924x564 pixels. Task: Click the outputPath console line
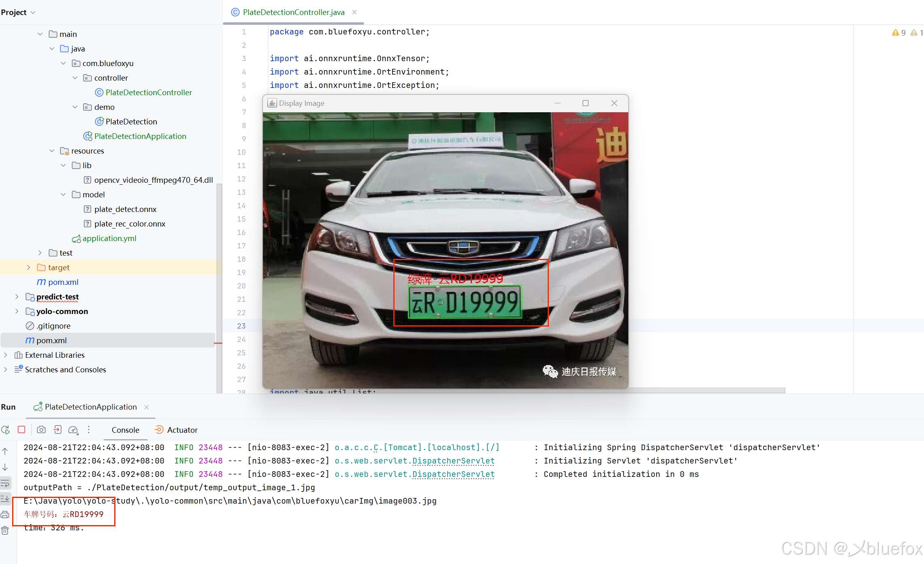(169, 487)
